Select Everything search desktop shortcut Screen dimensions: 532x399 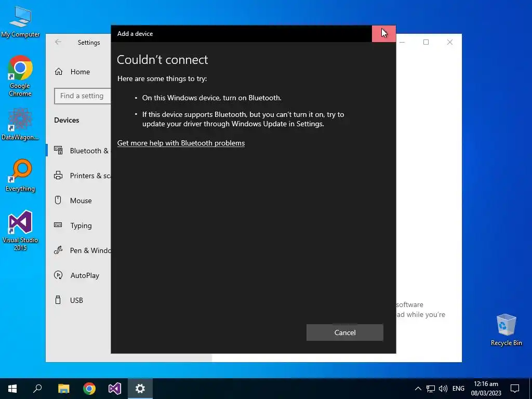pos(20,176)
